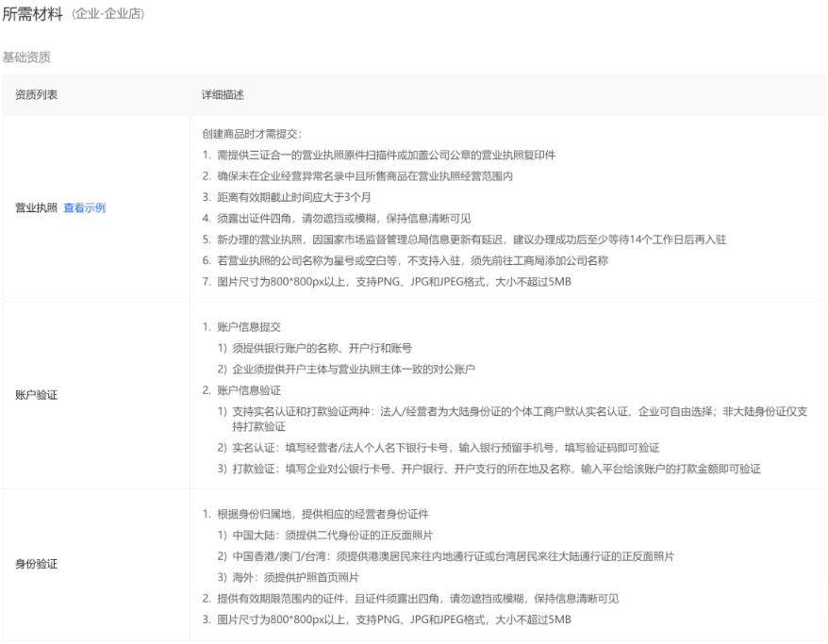Select the 账户验证 row label

36,395
